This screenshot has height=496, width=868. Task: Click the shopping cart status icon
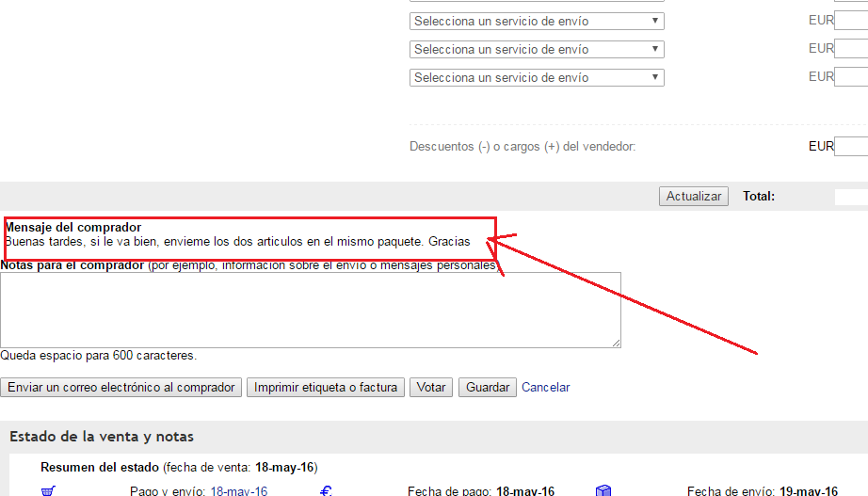[48, 490]
